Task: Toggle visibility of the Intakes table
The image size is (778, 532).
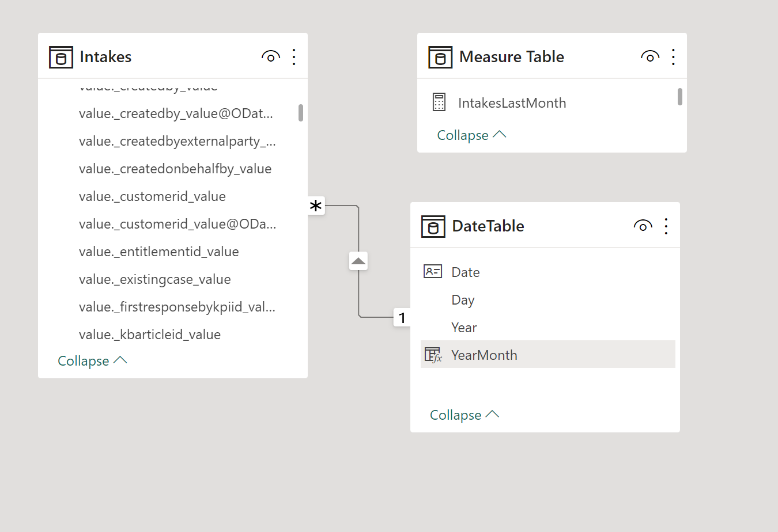Action: pyautogui.click(x=271, y=56)
